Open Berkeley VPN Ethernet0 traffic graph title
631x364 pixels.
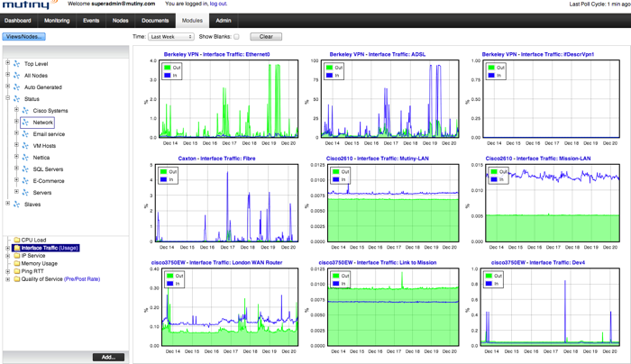click(217, 54)
